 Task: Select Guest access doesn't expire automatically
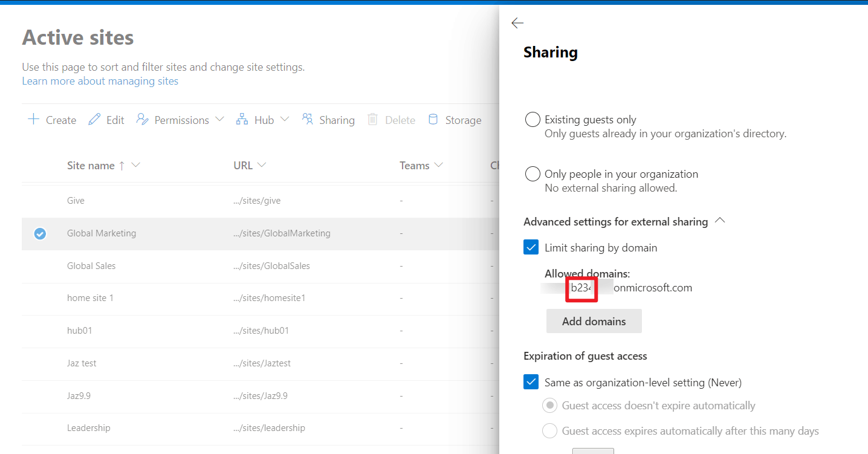(549, 406)
